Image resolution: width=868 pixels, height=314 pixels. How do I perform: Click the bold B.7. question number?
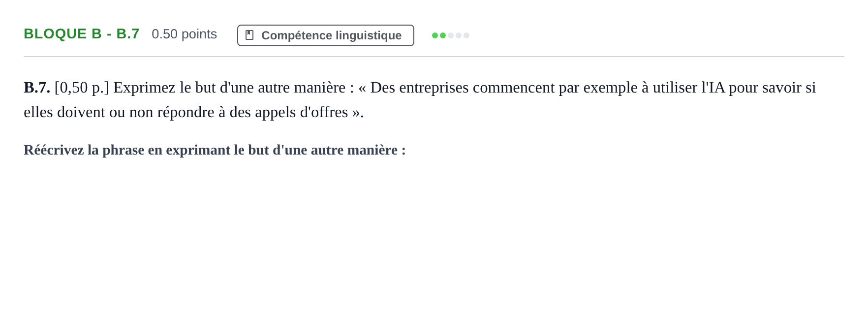(37, 88)
